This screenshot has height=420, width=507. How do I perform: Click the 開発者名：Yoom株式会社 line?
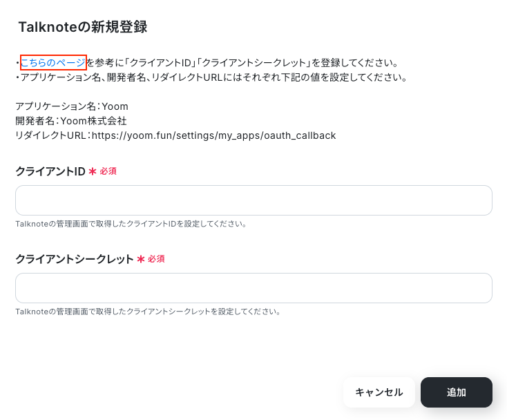(71, 121)
